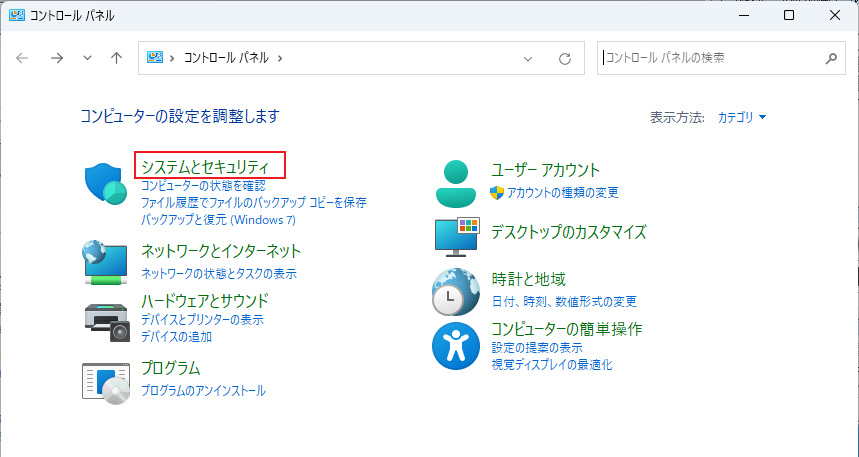The width and height of the screenshot is (859, 457).
Task: Refresh the Control Panel view
Action: [565, 58]
